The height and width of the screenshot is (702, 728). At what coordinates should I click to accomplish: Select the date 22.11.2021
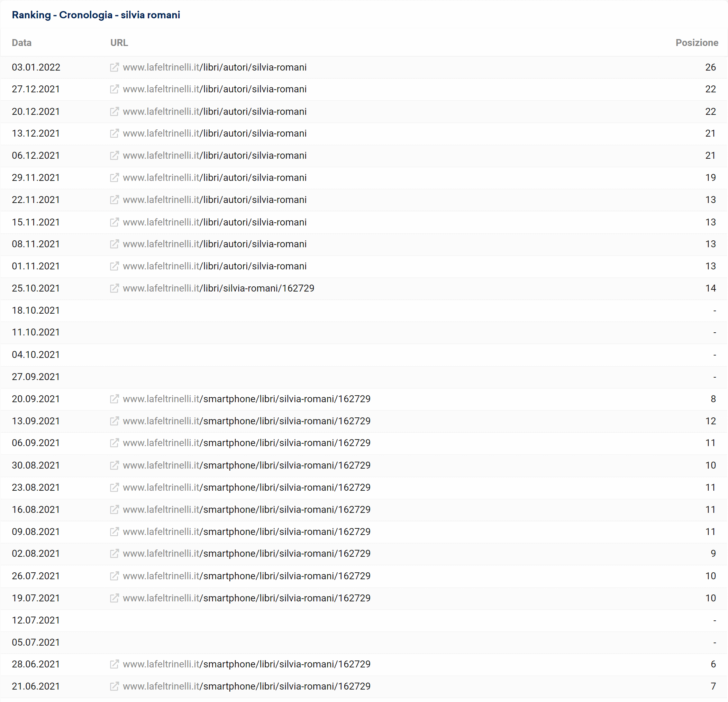click(36, 200)
